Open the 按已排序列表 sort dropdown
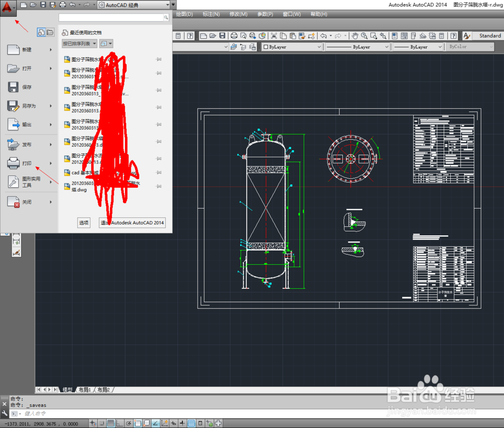 click(80, 43)
